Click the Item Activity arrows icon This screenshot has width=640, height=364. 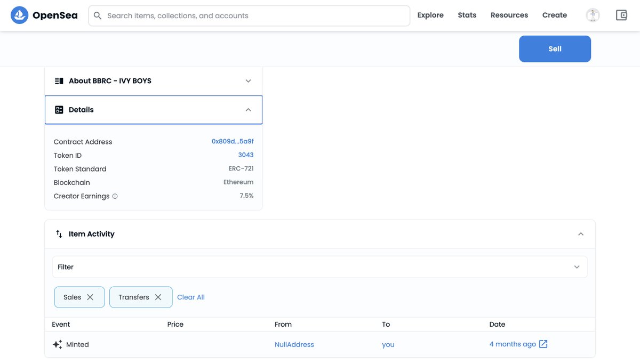pos(59,234)
